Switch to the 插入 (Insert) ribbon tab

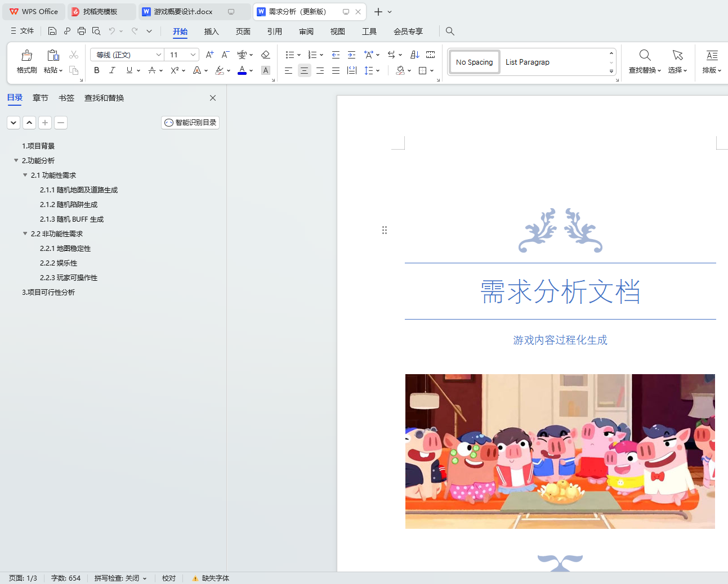pos(211,32)
